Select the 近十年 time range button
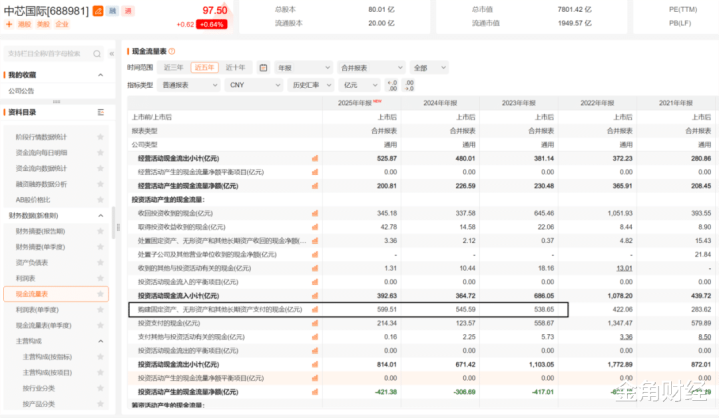The width and height of the screenshot is (719, 418). [x=234, y=68]
